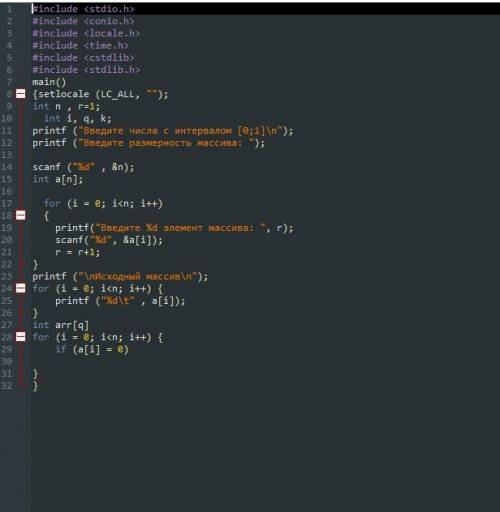Click the if (a[i] = 0) condition
The width and height of the screenshot is (500, 512).
92,349
